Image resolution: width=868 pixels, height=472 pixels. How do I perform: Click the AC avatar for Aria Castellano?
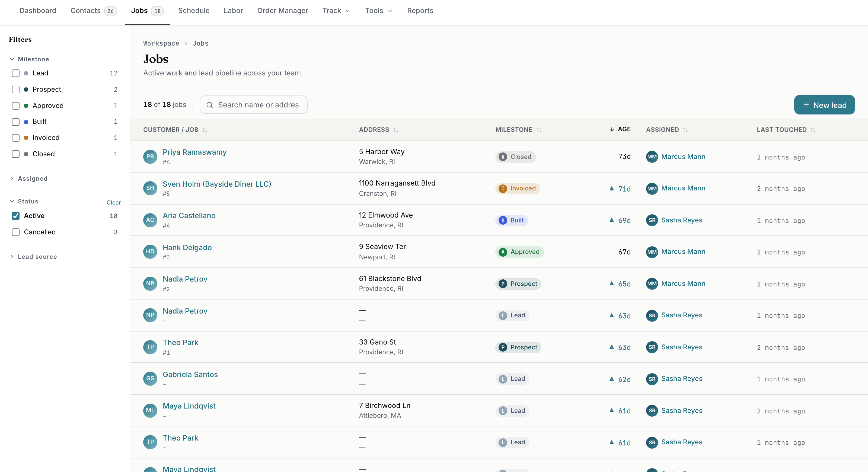pos(150,220)
